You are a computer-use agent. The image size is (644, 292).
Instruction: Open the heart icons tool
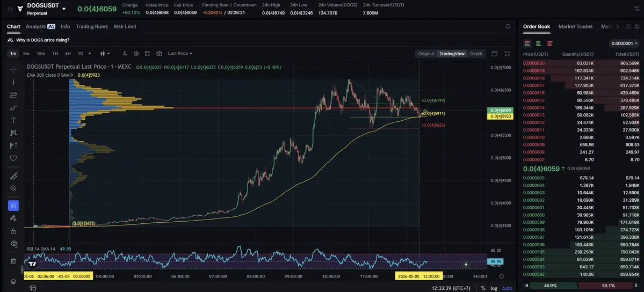pyautogui.click(x=13, y=158)
